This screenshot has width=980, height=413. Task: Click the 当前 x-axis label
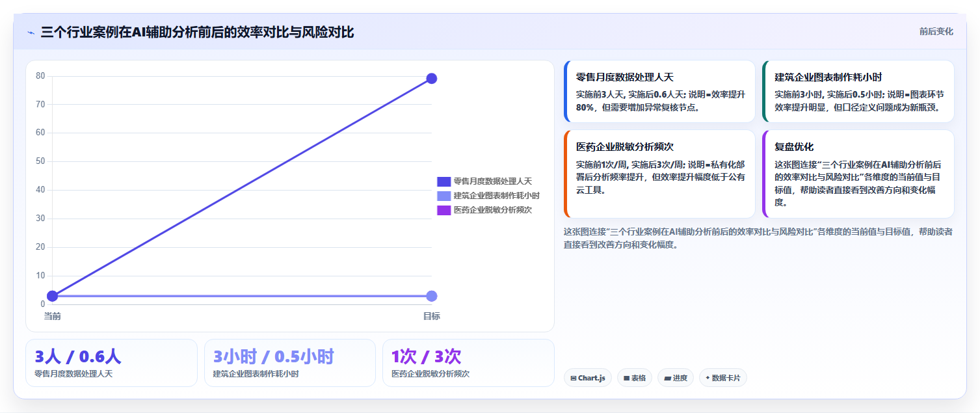coord(53,316)
